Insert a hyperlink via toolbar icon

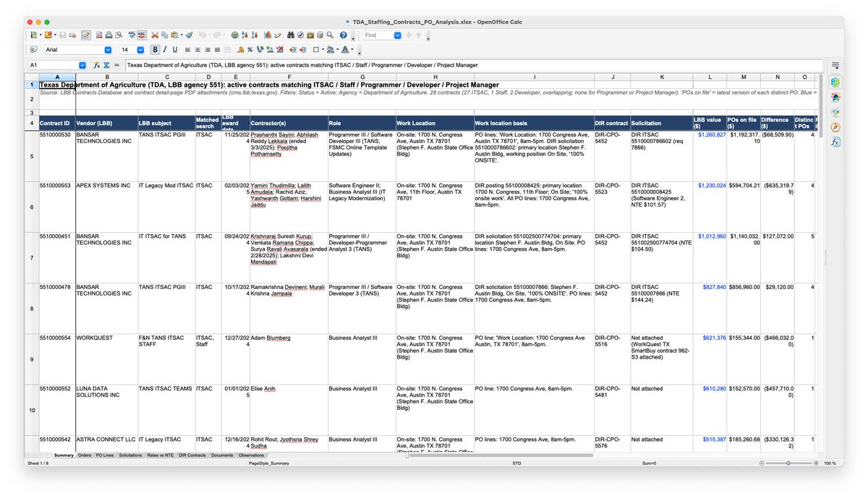pyautogui.click(x=234, y=35)
